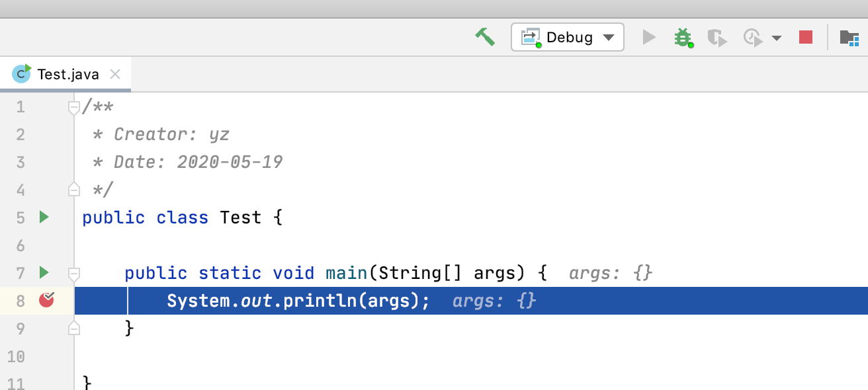Click the green Build hammer icon

pos(485,37)
